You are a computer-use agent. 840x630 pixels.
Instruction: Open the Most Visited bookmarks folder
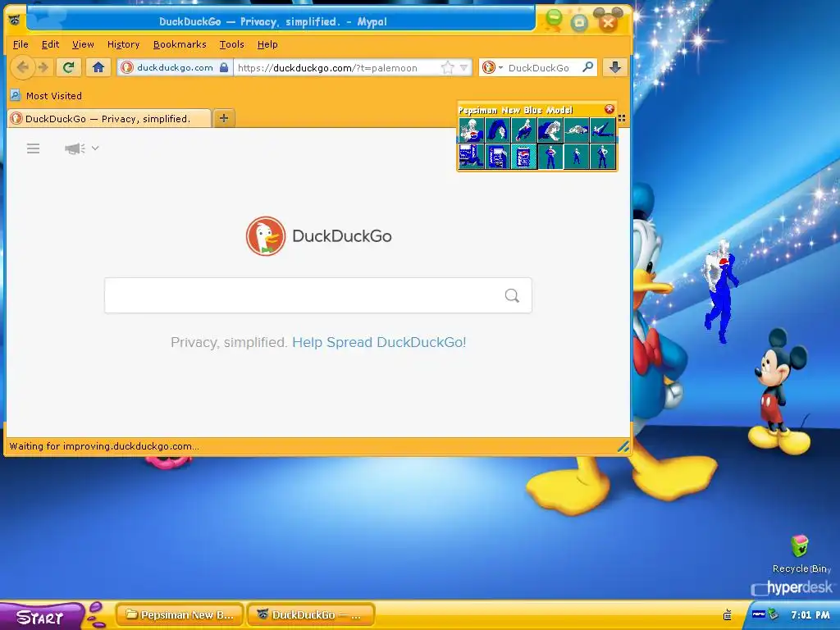(x=46, y=96)
